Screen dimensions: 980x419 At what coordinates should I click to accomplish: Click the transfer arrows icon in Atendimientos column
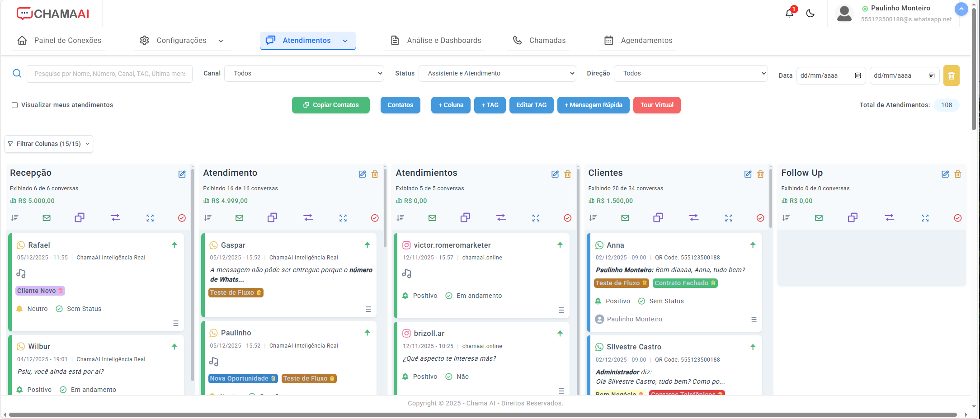pos(501,217)
